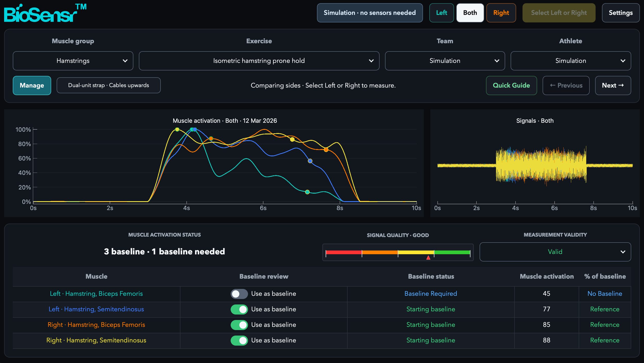Click the signal quality color bar
Image resolution: width=644 pixels, height=363 pixels.
click(x=398, y=252)
